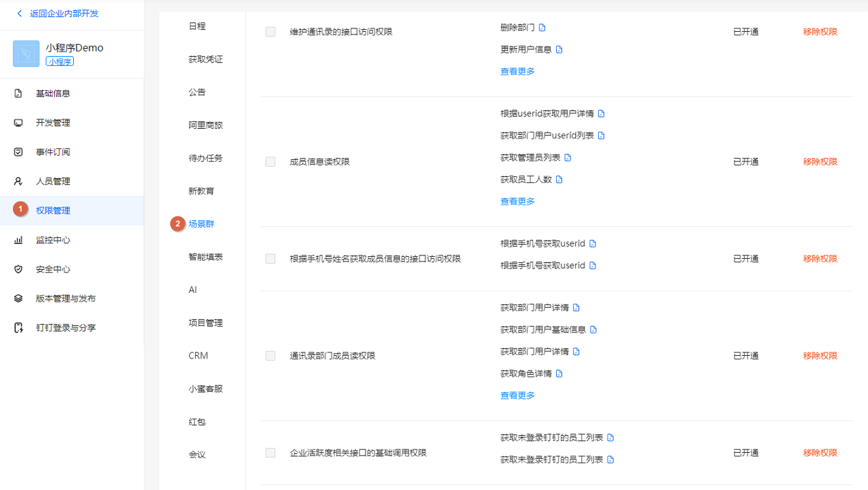Click the 小程序Demo app logo
Viewport: 868px width, 490px height.
pyautogui.click(x=26, y=54)
